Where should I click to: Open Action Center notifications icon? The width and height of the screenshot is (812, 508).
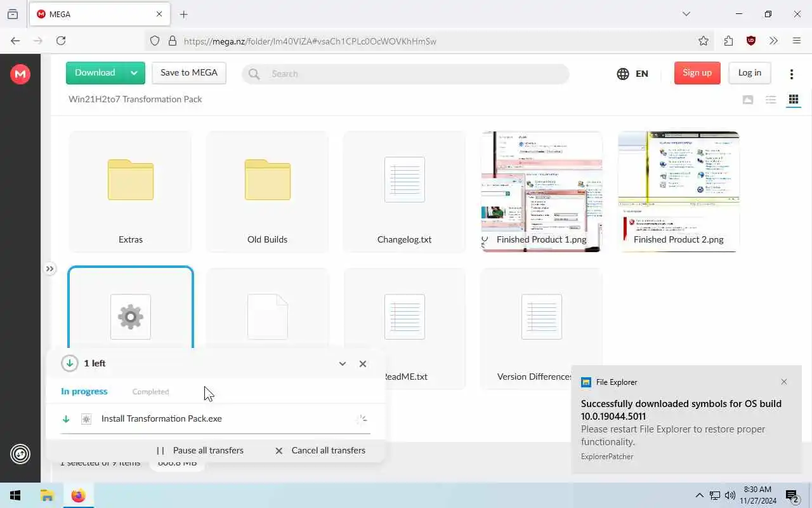pos(792,495)
